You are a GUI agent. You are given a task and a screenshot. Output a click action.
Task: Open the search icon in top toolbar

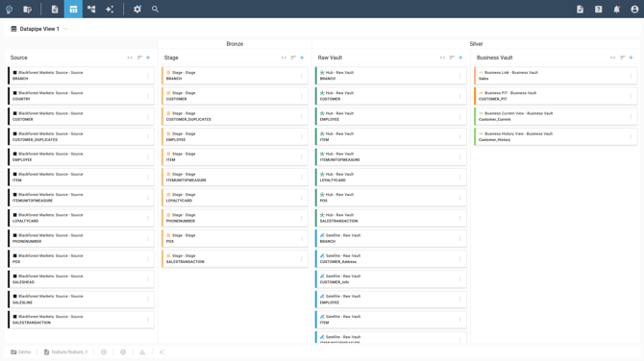pos(155,9)
